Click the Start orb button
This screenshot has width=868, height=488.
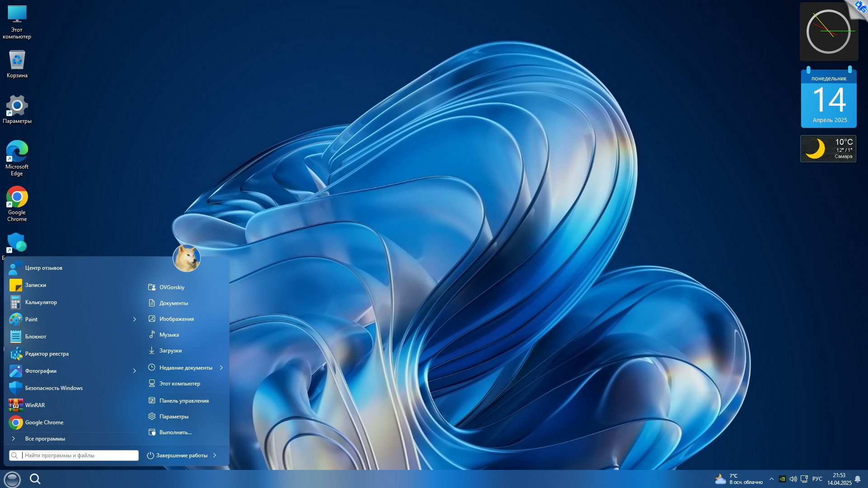[12, 479]
